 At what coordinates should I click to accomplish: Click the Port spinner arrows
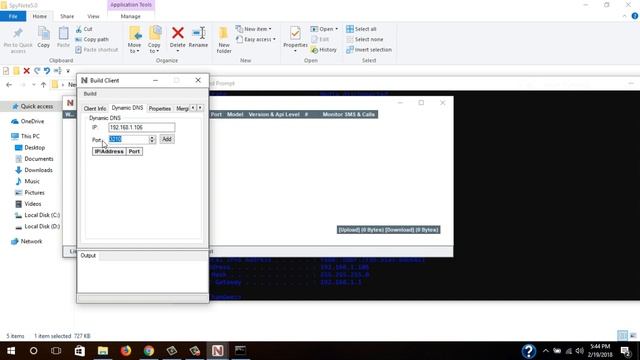152,139
